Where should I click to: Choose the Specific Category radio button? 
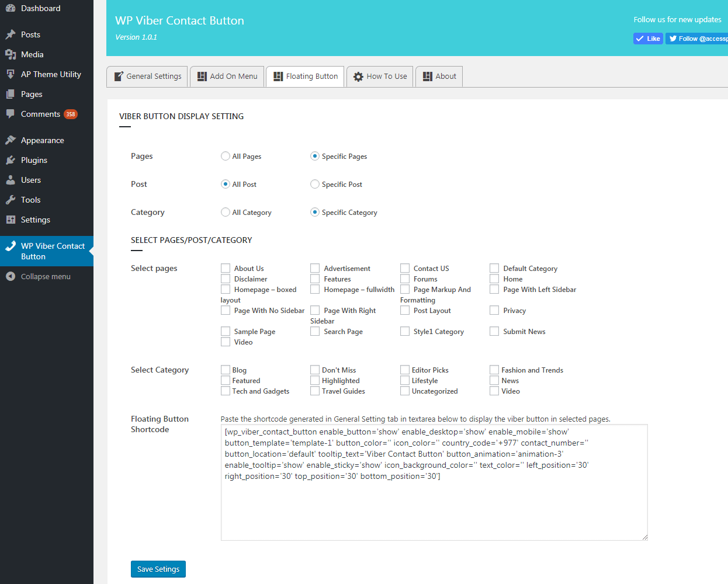[x=315, y=212]
